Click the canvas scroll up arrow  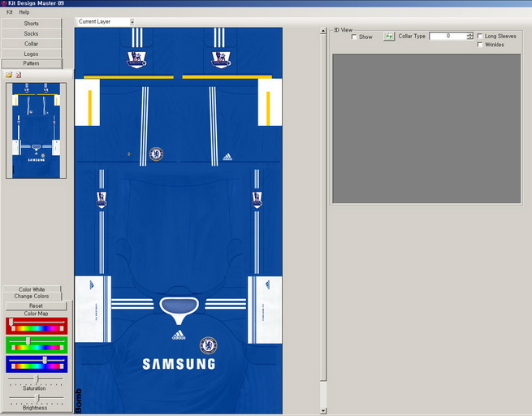point(323,31)
